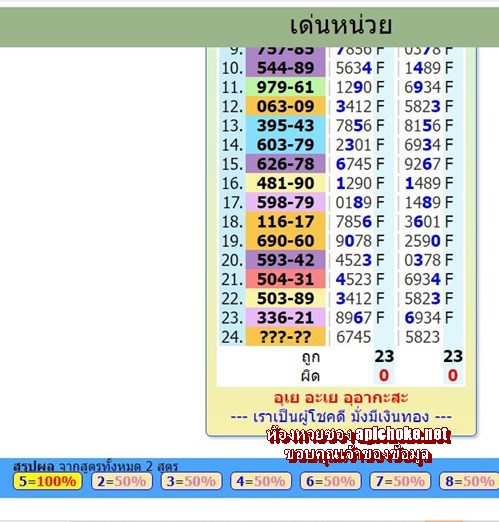Click the red 0 wrong count in the second formula column
The height and width of the screenshot is (522, 499).
(453, 376)
